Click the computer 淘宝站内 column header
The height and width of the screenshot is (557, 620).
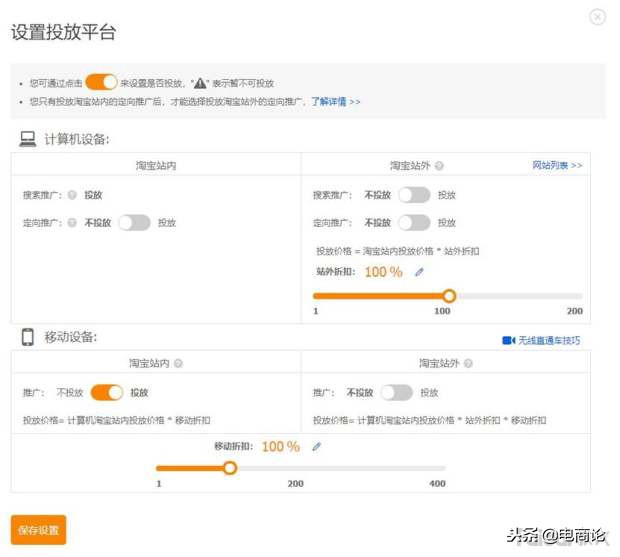(156, 166)
